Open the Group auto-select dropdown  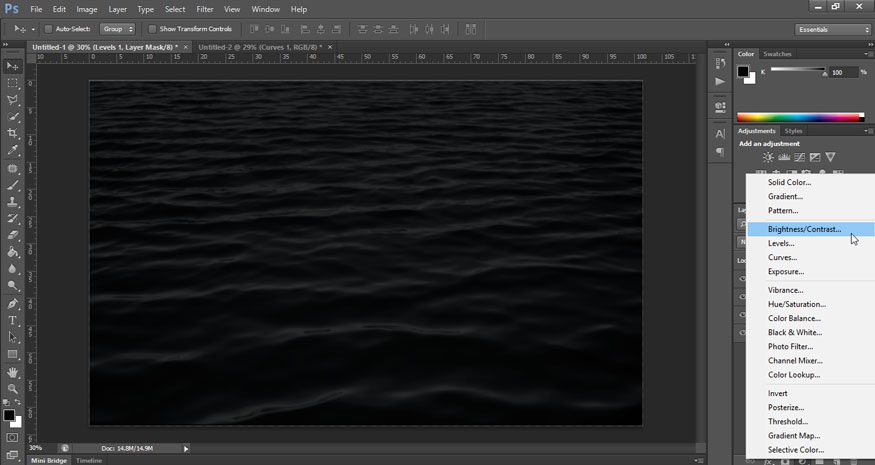(117, 29)
